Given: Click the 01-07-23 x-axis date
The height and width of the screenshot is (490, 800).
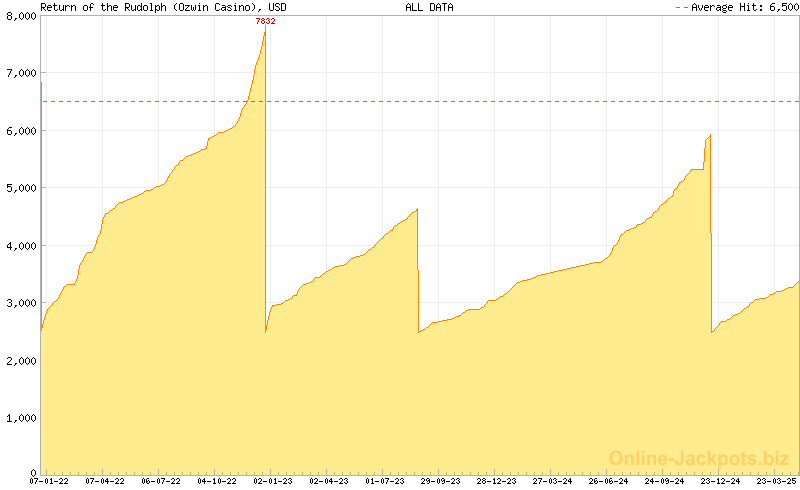Looking at the screenshot, I should coord(385,481).
